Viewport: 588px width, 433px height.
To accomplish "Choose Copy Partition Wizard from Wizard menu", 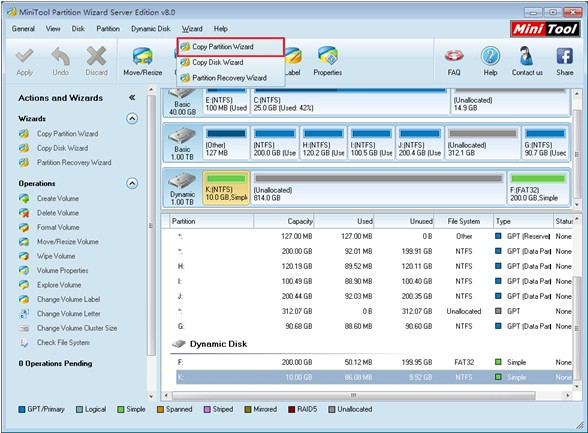I will click(x=231, y=47).
